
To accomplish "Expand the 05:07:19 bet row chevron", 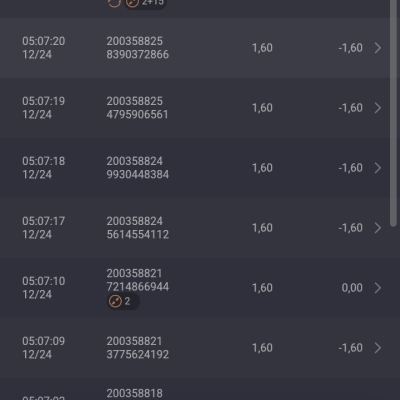I will [378, 108].
